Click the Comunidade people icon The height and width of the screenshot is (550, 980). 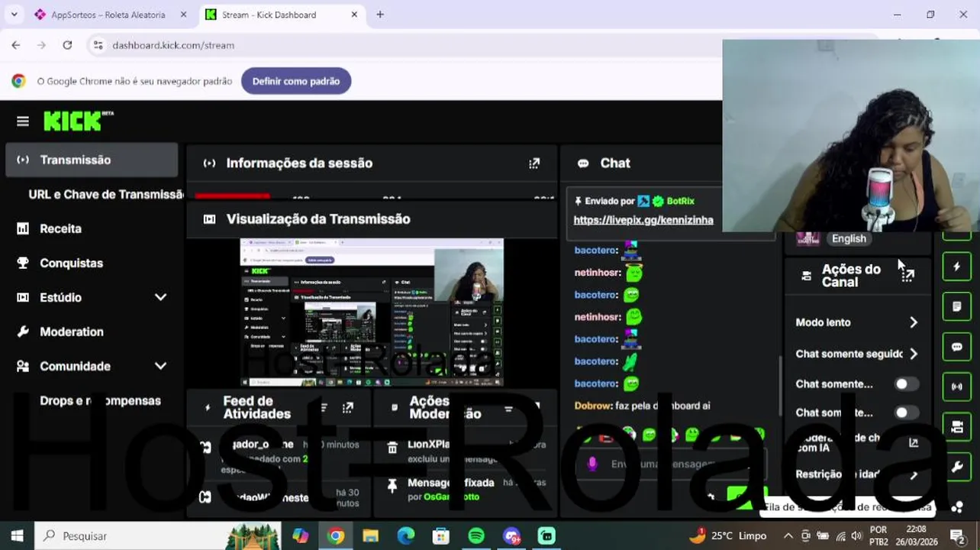pyautogui.click(x=23, y=366)
